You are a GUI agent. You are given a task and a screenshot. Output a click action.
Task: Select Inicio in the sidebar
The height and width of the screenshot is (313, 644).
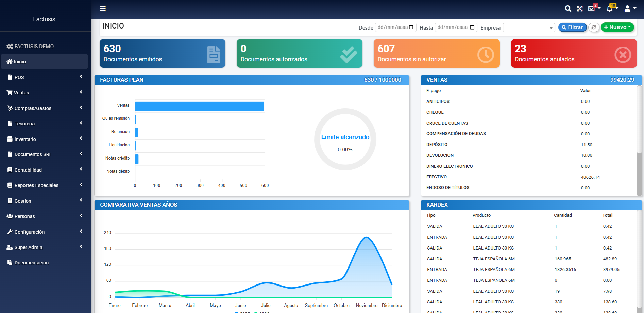(19, 61)
